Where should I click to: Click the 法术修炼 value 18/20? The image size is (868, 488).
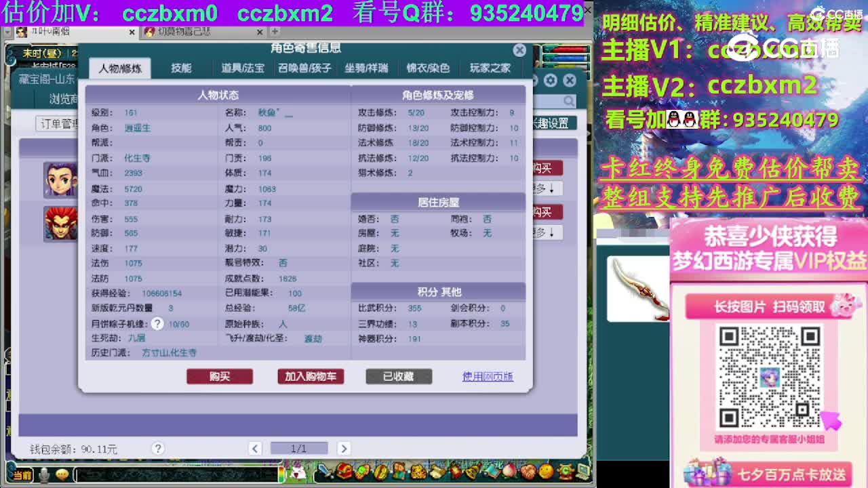coord(418,143)
